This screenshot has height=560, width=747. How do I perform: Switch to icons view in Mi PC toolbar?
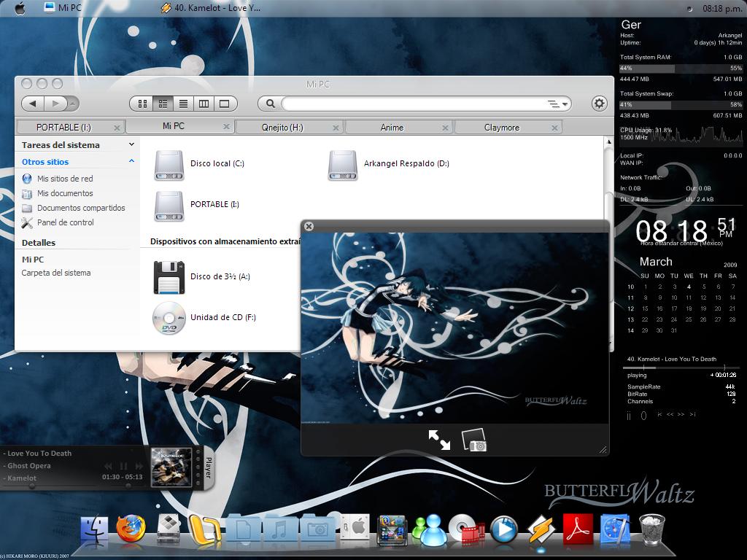pyautogui.click(x=142, y=104)
